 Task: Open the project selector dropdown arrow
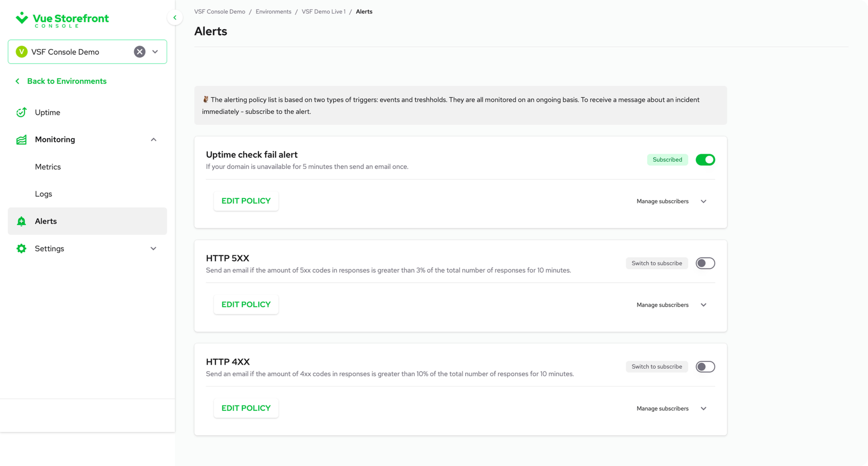click(x=155, y=52)
